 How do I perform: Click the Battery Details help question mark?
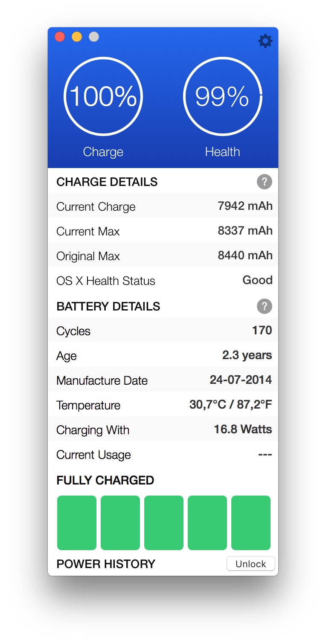(264, 307)
